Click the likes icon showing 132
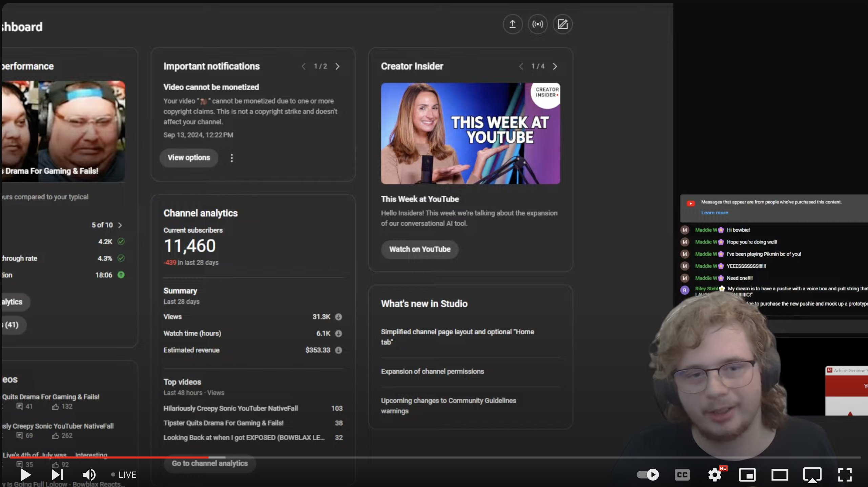868x487 pixels. 55,406
